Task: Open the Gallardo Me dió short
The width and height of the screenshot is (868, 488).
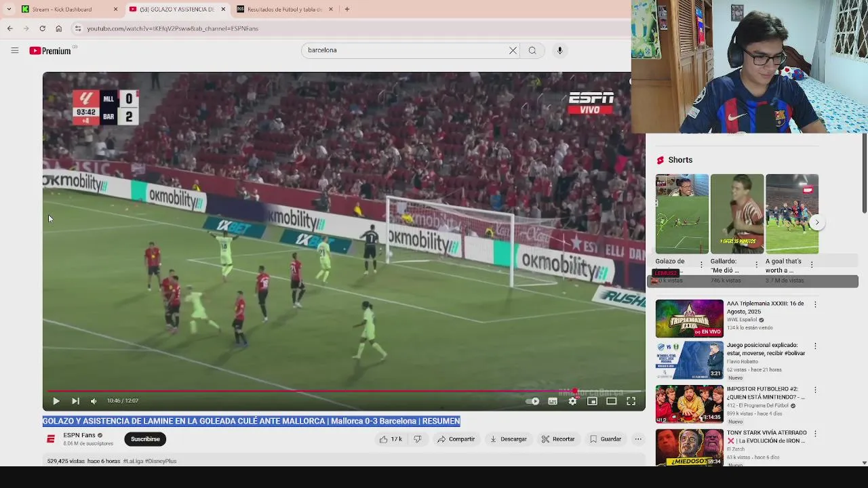Action: point(737,213)
